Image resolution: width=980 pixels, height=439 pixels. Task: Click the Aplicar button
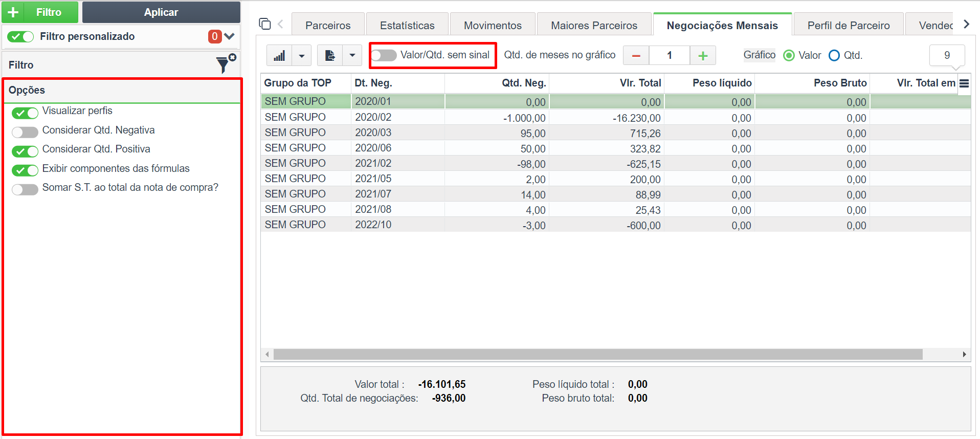pos(161,12)
